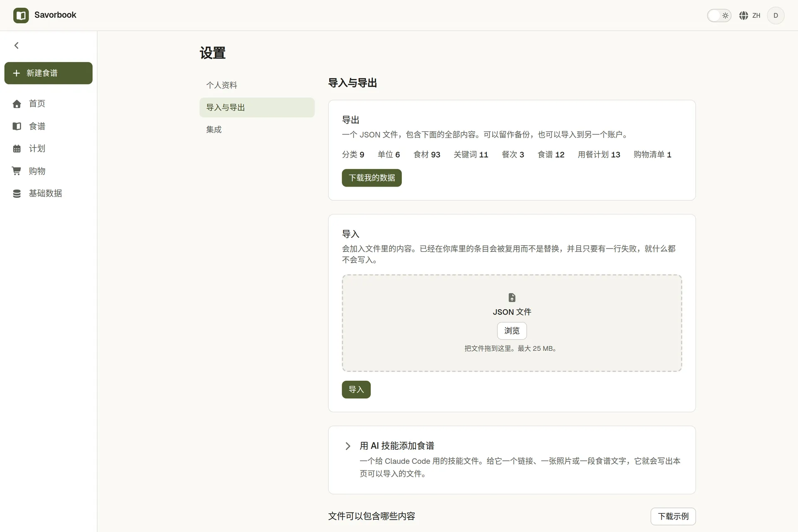Open 首页 home page
Image resolution: width=798 pixels, height=532 pixels.
point(48,103)
